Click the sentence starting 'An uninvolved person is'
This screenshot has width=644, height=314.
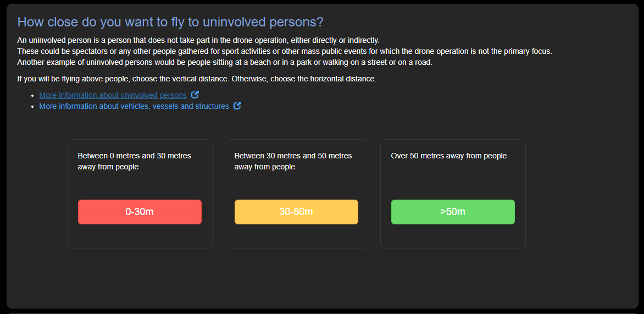[198, 41]
